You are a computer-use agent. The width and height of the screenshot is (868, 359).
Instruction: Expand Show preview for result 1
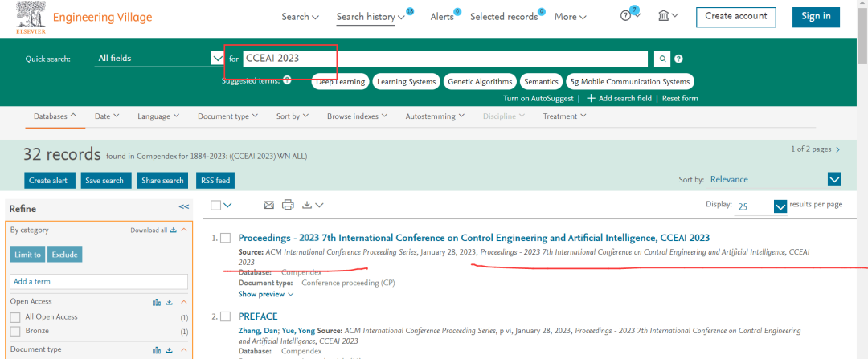click(266, 294)
